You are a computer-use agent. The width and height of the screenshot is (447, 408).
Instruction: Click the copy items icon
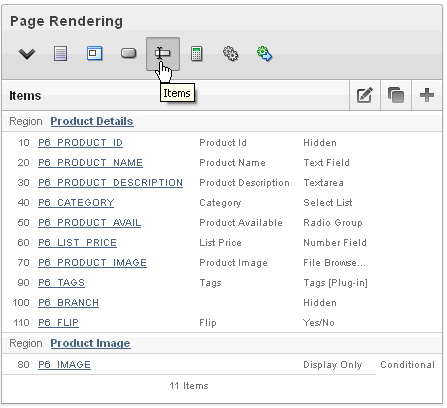(396, 95)
